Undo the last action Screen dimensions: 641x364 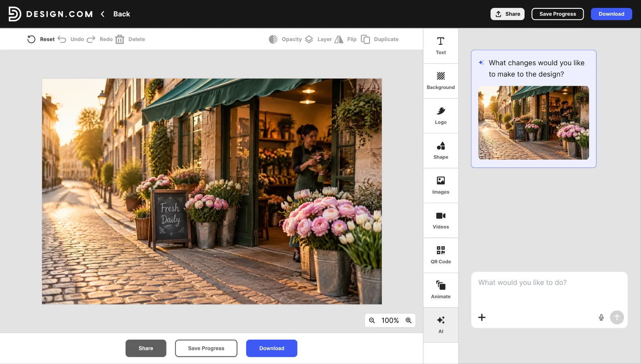click(x=71, y=39)
